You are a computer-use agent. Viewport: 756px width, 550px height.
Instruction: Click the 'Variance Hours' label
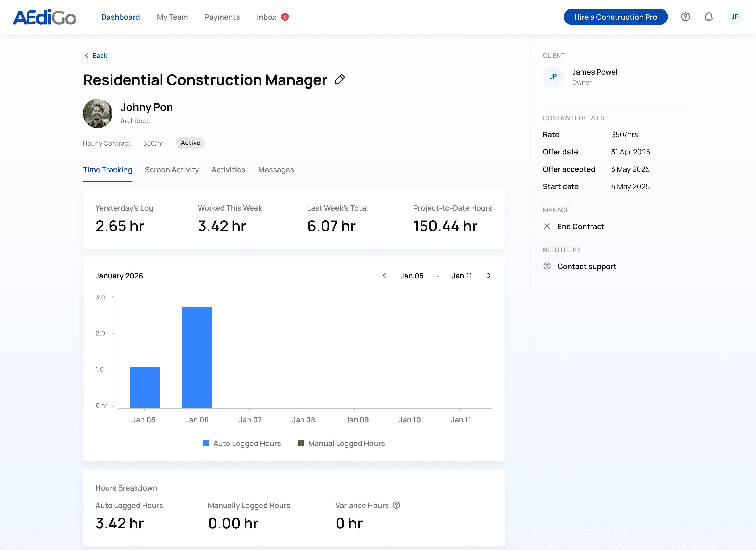click(x=362, y=505)
